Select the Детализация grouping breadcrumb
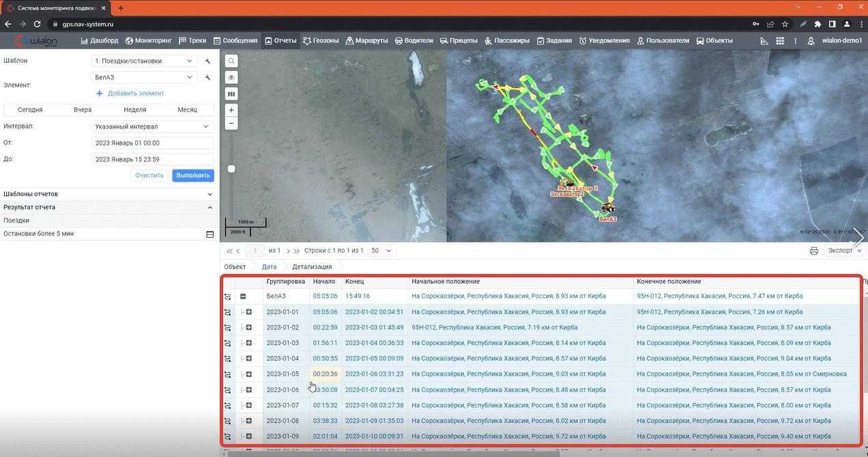The height and width of the screenshot is (457, 868). coord(312,266)
